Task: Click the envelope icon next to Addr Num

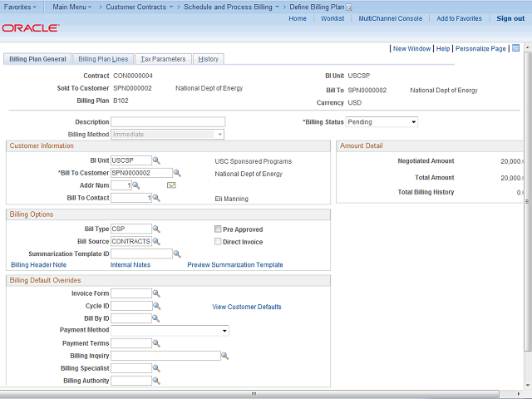Action: 171,186
